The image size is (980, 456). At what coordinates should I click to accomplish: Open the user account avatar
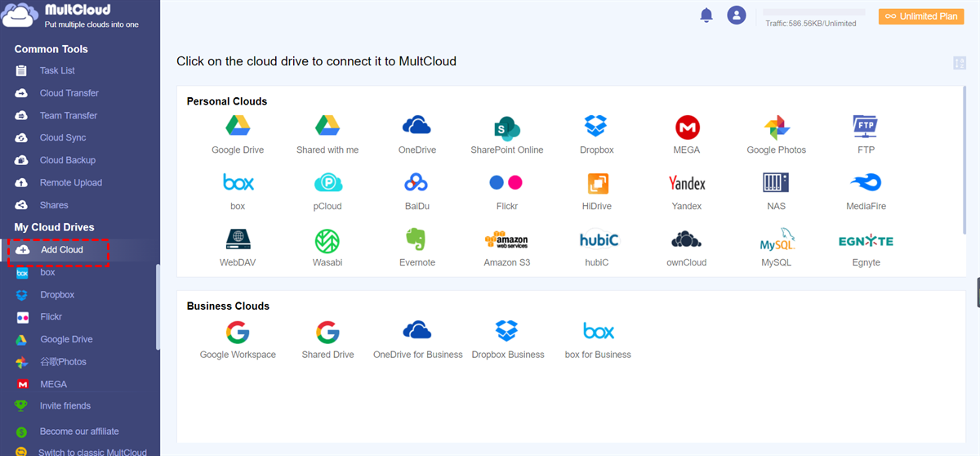[x=737, y=15]
